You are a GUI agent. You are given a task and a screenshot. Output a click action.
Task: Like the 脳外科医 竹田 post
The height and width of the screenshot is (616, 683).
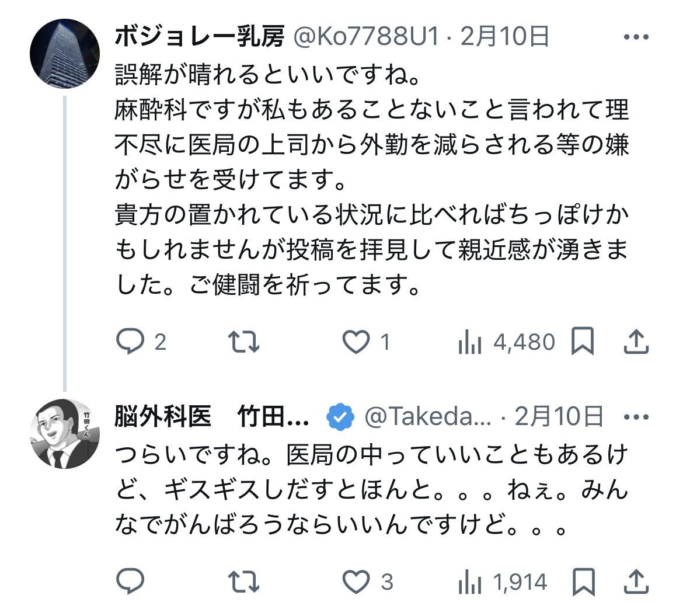point(356,582)
